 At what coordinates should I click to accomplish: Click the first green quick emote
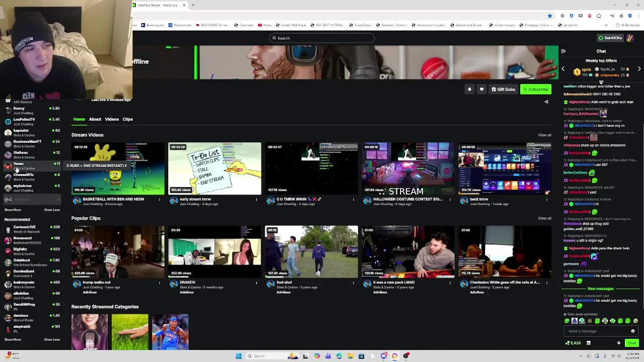click(567, 321)
